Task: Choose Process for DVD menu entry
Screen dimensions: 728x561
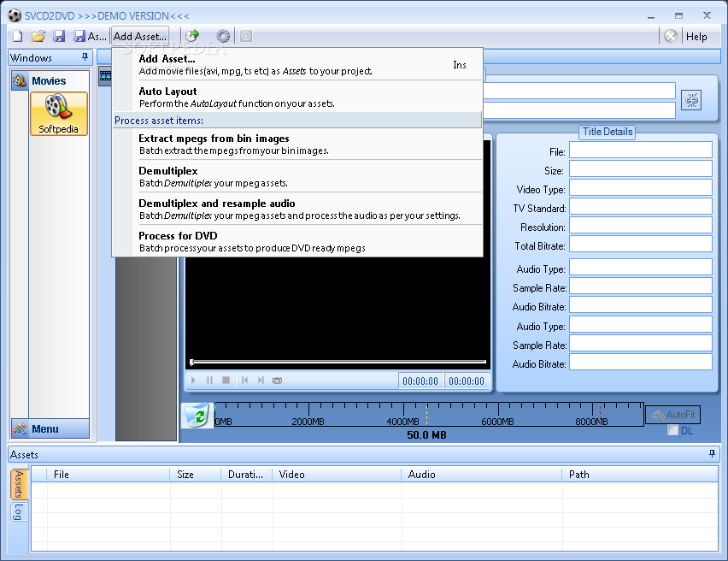Action: [x=297, y=242]
